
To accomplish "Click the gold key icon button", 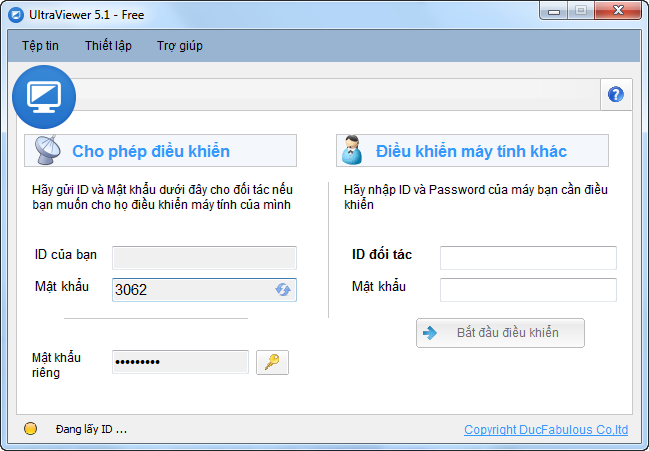I will (272, 362).
